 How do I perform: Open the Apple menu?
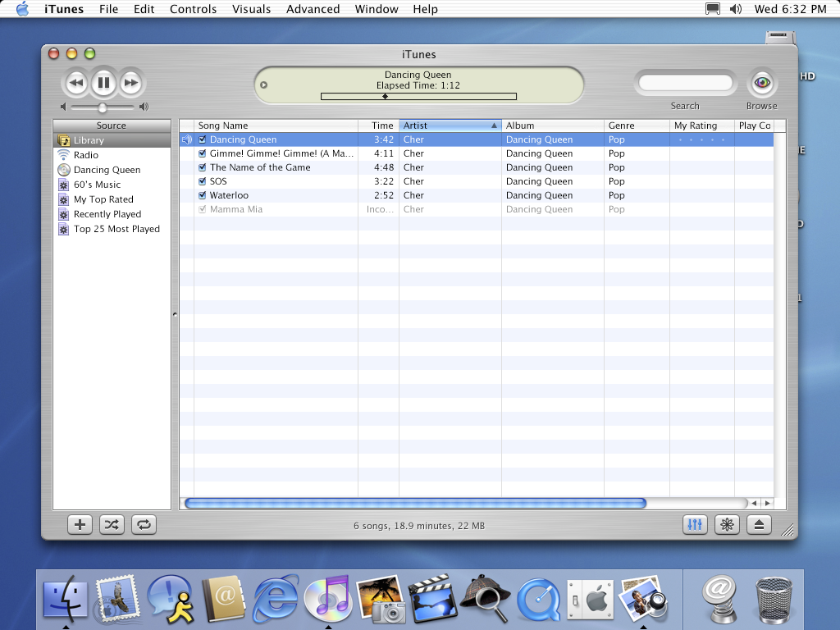(x=22, y=8)
